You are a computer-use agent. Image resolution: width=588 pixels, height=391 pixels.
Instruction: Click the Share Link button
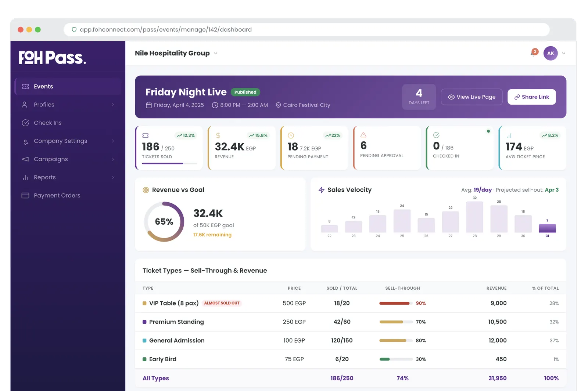click(532, 97)
